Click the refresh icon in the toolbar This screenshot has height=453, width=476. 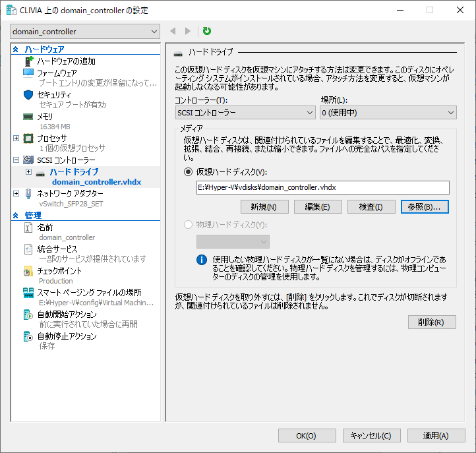(207, 31)
